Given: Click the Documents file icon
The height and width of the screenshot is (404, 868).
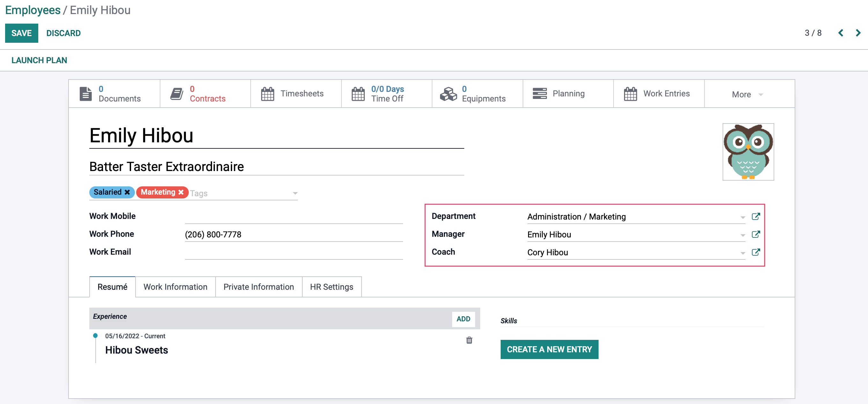Looking at the screenshot, I should click(x=85, y=94).
